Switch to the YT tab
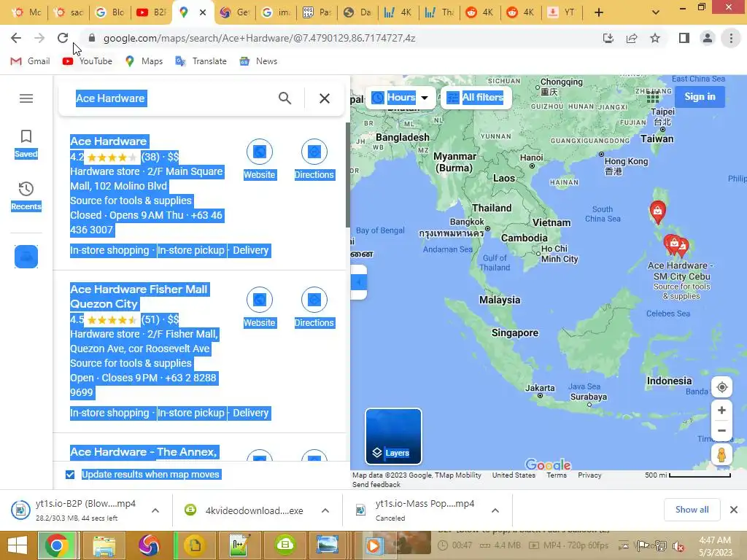Viewport: 747px width, 560px height. point(562,12)
